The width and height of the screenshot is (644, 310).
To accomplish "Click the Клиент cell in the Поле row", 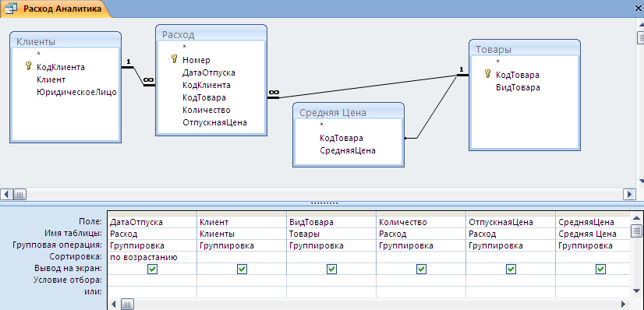I will pyautogui.click(x=242, y=222).
